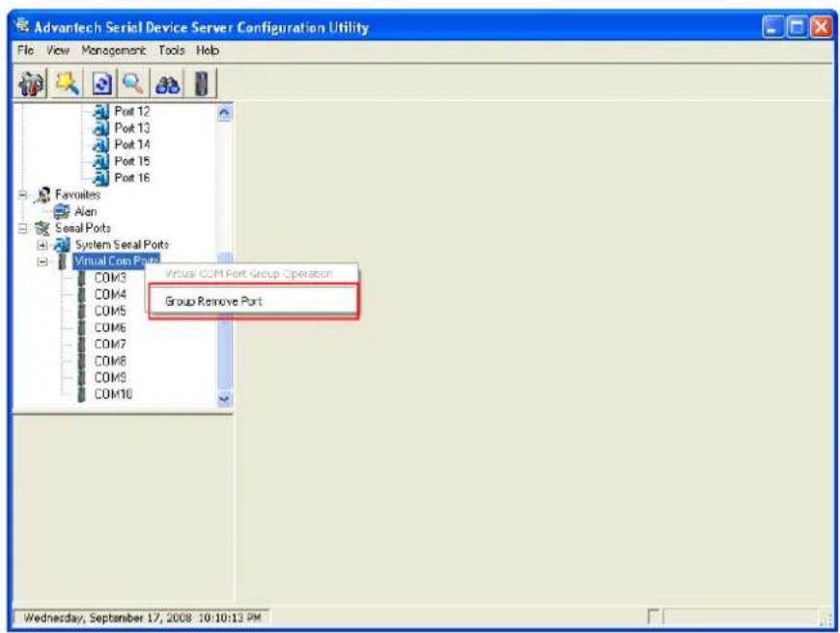840x633 pixels.
Task: Open the View menu
Action: [58, 50]
